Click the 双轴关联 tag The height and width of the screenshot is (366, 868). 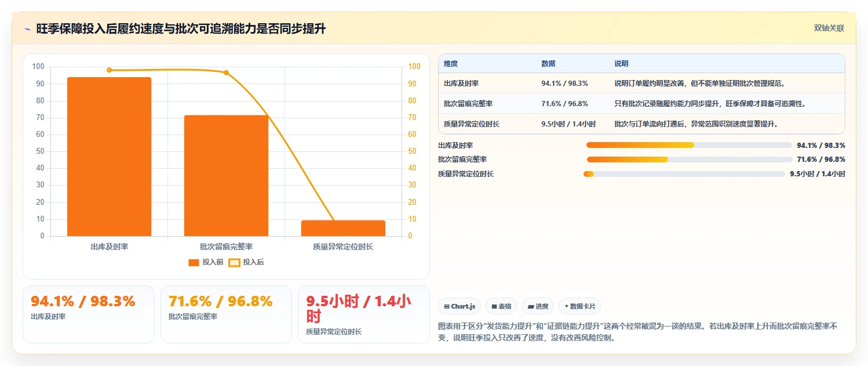point(829,28)
